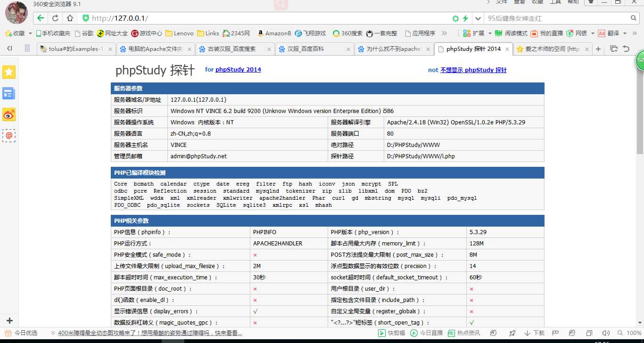Open the 网址大全 bookmark
This screenshot has height=343, width=644.
112,33
